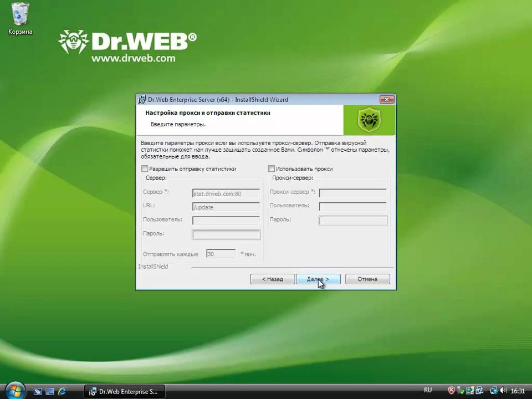This screenshot has height=399, width=532.
Task: Enable 'Использовать прокси' checkbox
Action: 272,168
